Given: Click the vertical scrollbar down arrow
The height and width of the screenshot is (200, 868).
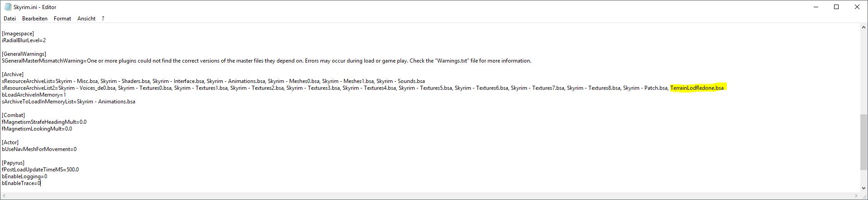Looking at the screenshot, I should tap(863, 188).
